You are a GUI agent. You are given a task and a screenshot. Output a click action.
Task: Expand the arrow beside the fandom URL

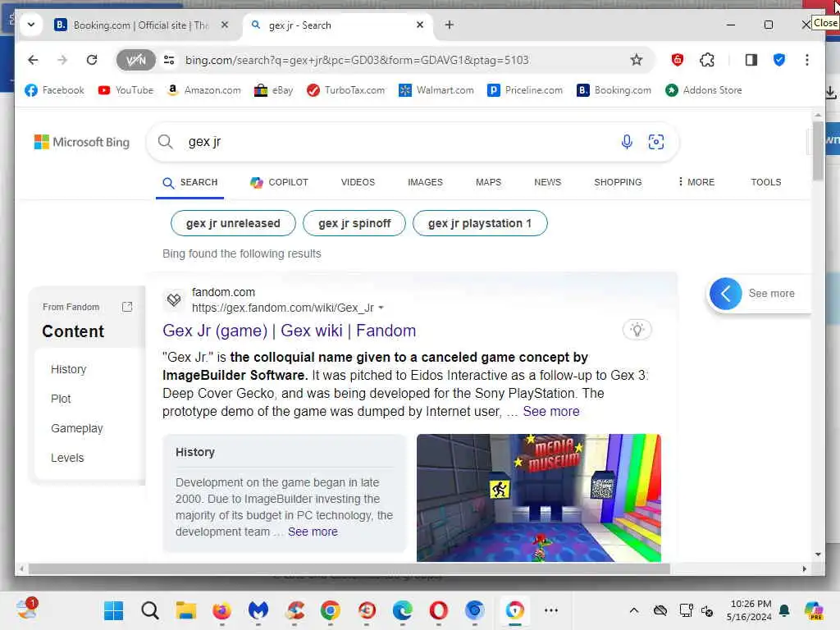[381, 308]
